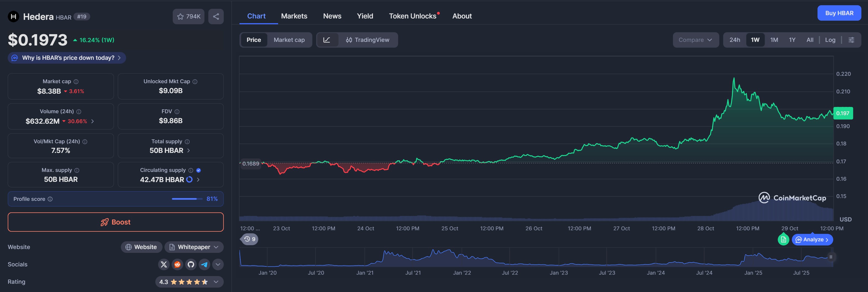This screenshot has height=292, width=868.
Task: Click the historical range slider pause handle
Action: click(x=830, y=257)
